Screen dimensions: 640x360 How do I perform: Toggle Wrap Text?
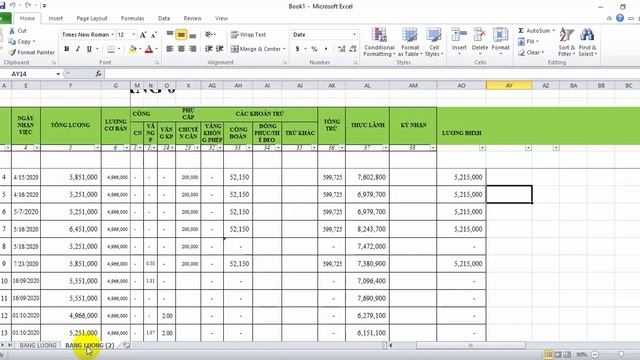[248, 35]
